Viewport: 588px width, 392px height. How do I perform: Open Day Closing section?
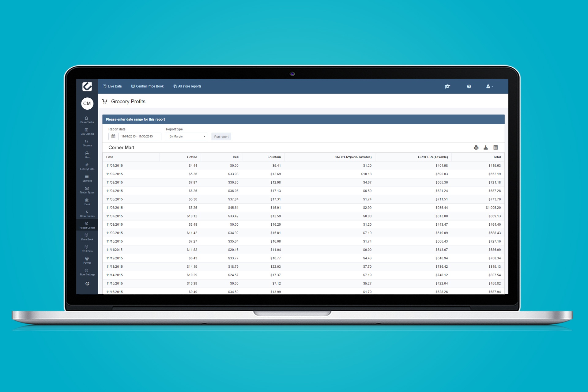87,132
